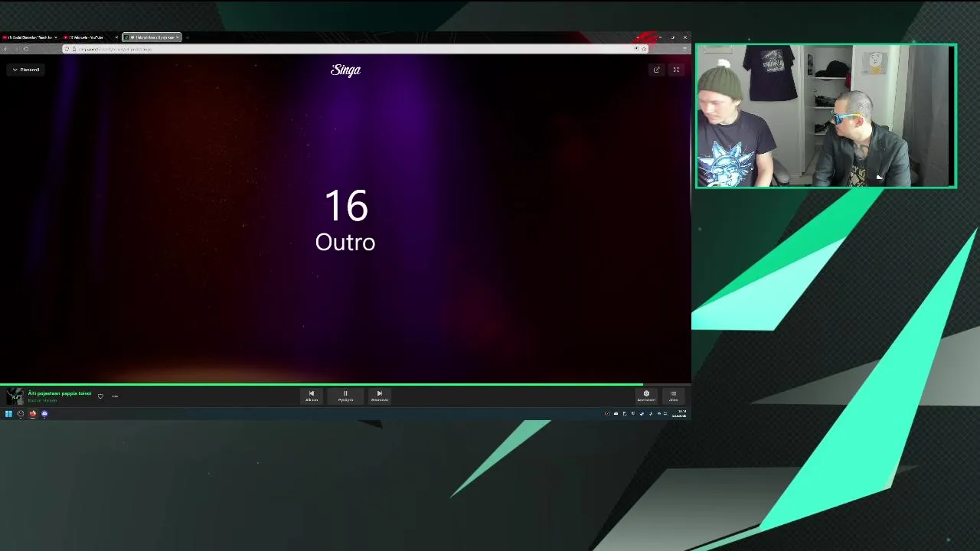Screen dimensions: 980x551
Task: Open the browser menu button
Action: tap(684, 49)
